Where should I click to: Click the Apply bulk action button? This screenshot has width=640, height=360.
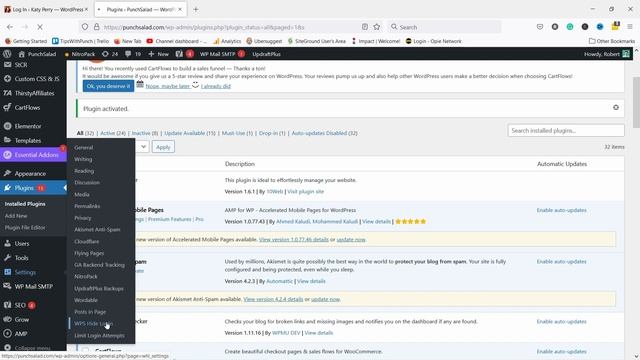pyautogui.click(x=163, y=147)
